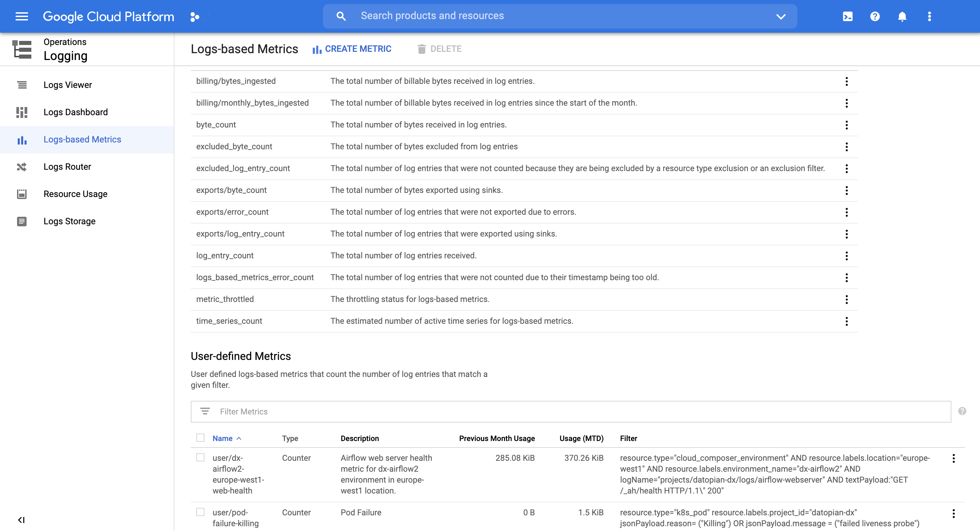The image size is (980, 531).
Task: Open the help question mark menu
Action: [875, 16]
